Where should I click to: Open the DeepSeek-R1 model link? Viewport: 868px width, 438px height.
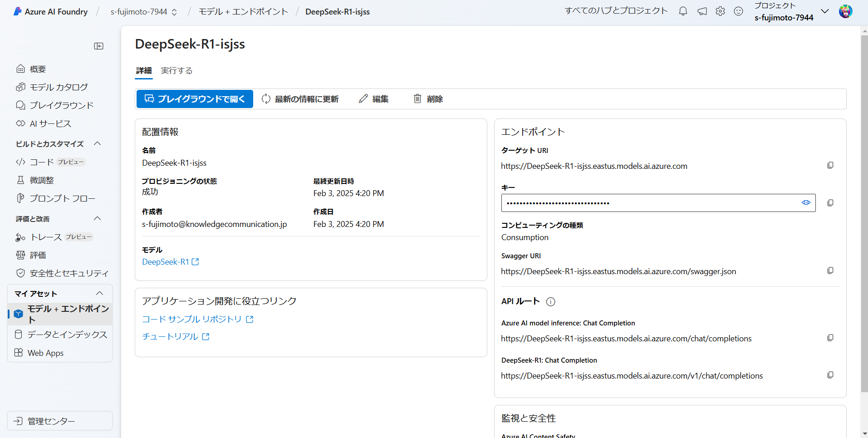pyautogui.click(x=171, y=262)
